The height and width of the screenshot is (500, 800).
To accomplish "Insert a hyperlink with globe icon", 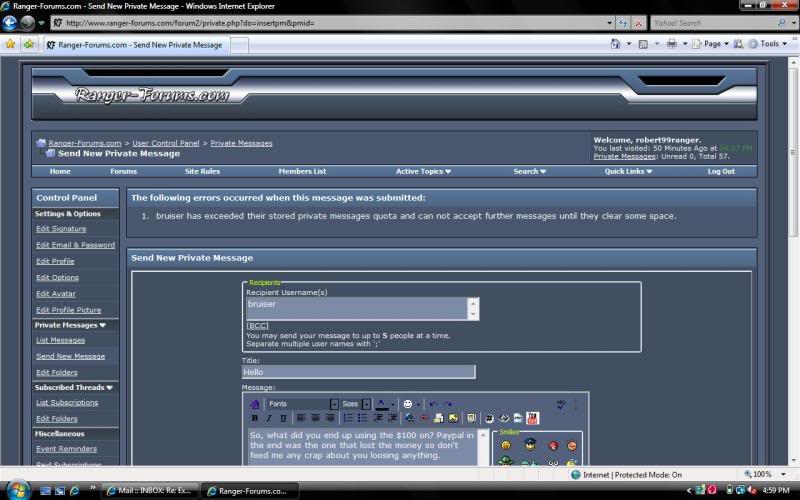I will [409, 418].
